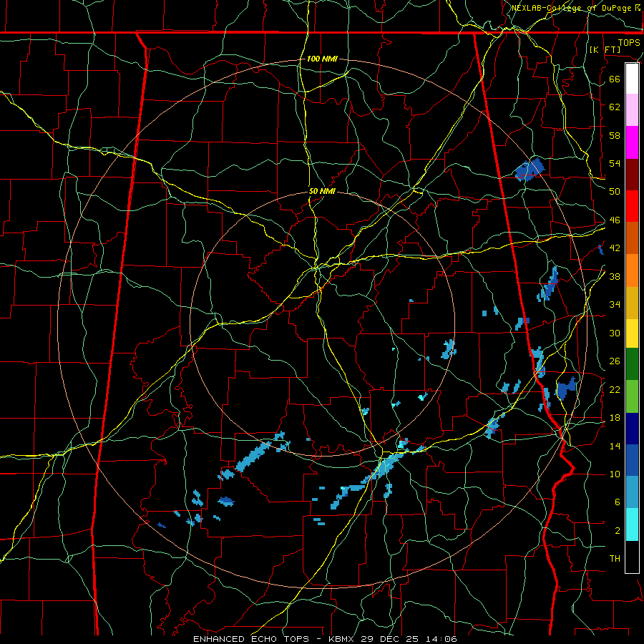Click scale value 6

click(x=618, y=502)
